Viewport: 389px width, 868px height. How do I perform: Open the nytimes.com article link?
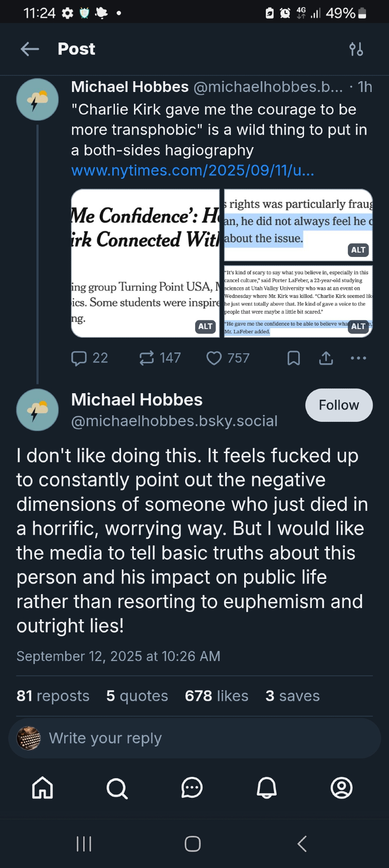click(193, 171)
